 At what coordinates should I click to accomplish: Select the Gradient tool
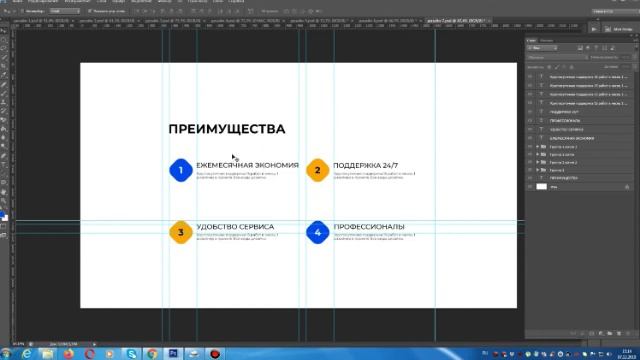(4, 129)
